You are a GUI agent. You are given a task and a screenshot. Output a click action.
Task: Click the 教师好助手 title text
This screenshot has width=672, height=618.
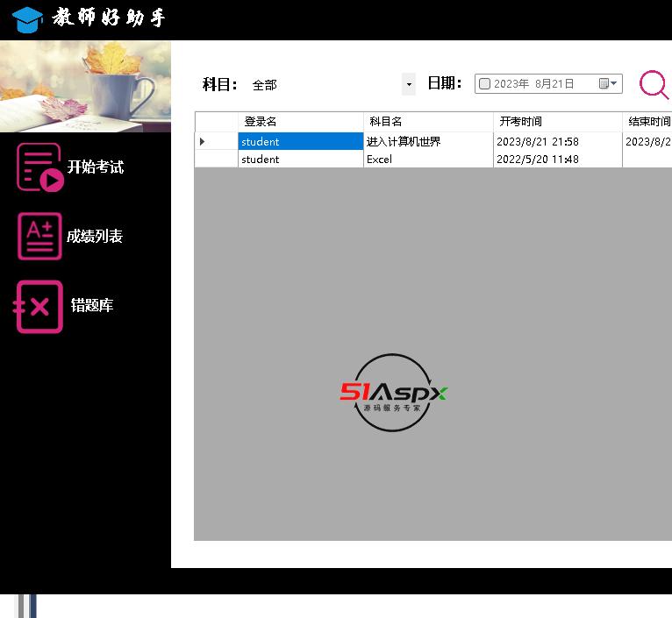(109, 18)
